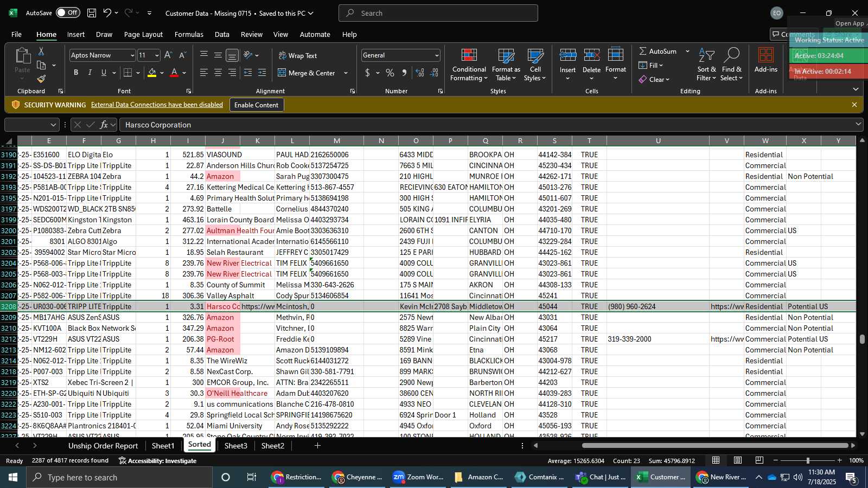Viewport: 868px width, 488px height.
Task: Open the Name Box dropdown
Action: [53, 125]
